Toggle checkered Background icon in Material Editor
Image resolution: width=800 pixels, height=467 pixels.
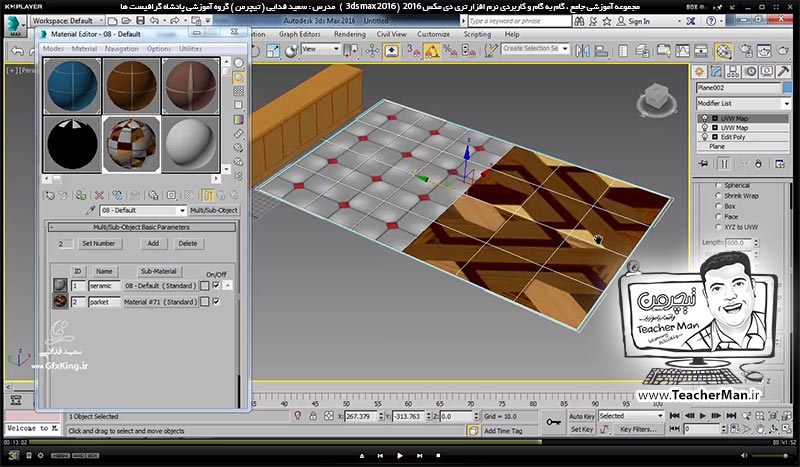pos(238,91)
